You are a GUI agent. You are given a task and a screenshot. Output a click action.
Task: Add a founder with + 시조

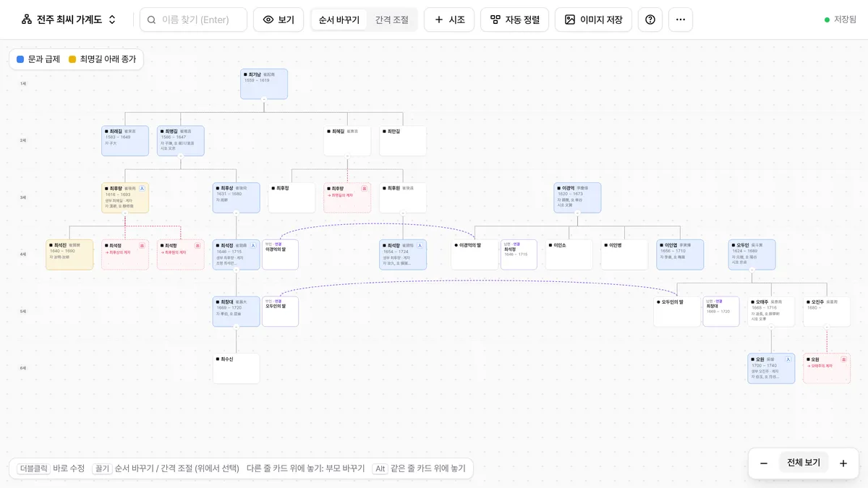tap(449, 20)
